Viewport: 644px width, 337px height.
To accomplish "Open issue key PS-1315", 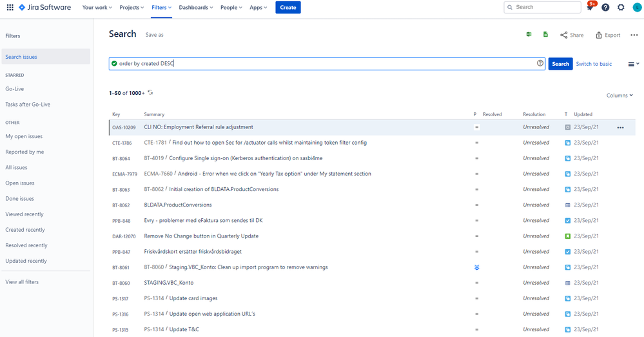I will [x=121, y=330].
